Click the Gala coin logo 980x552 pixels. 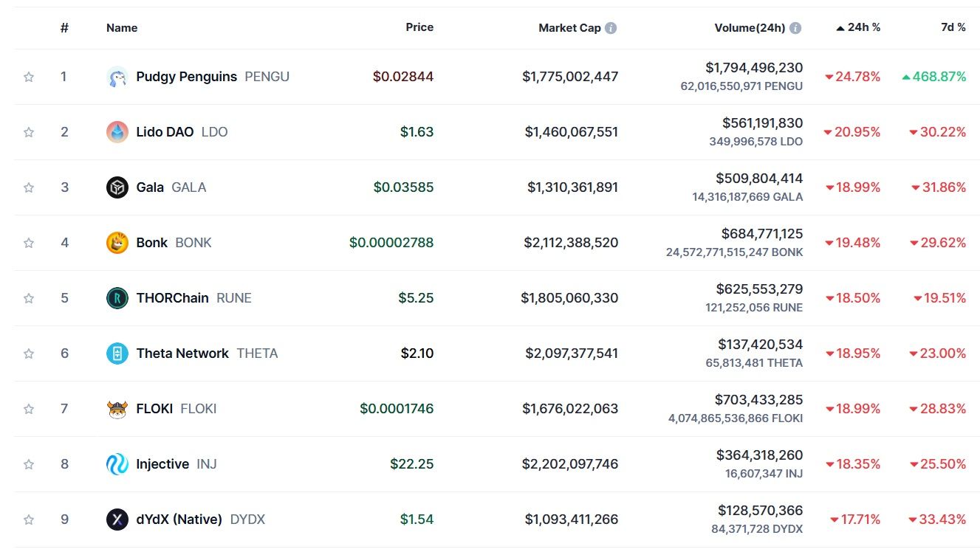[x=117, y=187]
